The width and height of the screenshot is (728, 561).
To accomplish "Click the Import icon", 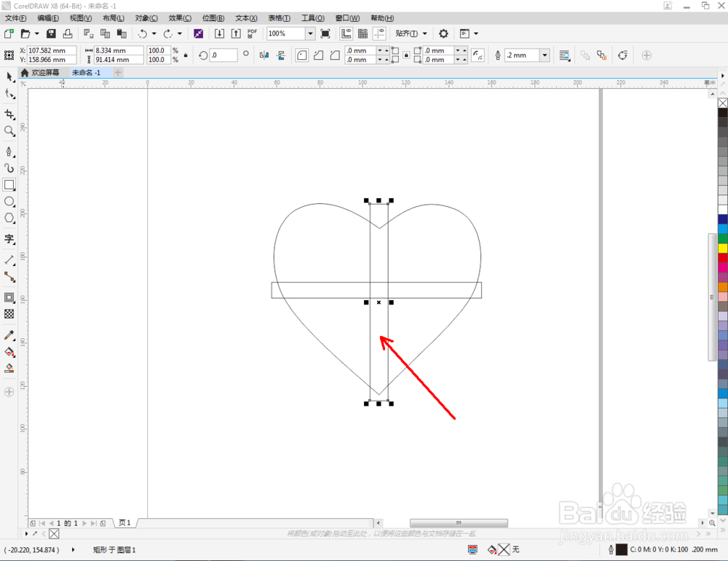I will 219,34.
